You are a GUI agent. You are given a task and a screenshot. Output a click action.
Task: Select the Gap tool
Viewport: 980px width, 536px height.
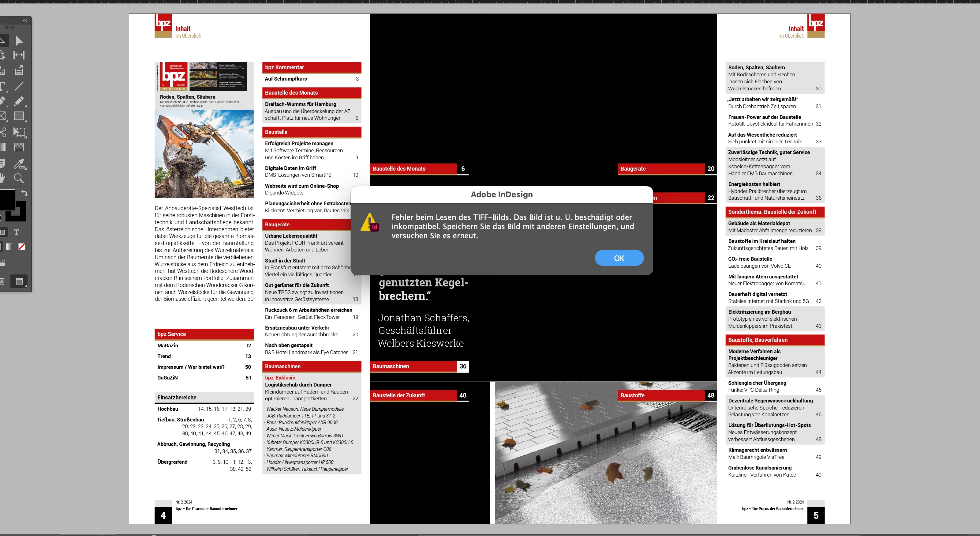[x=19, y=55]
